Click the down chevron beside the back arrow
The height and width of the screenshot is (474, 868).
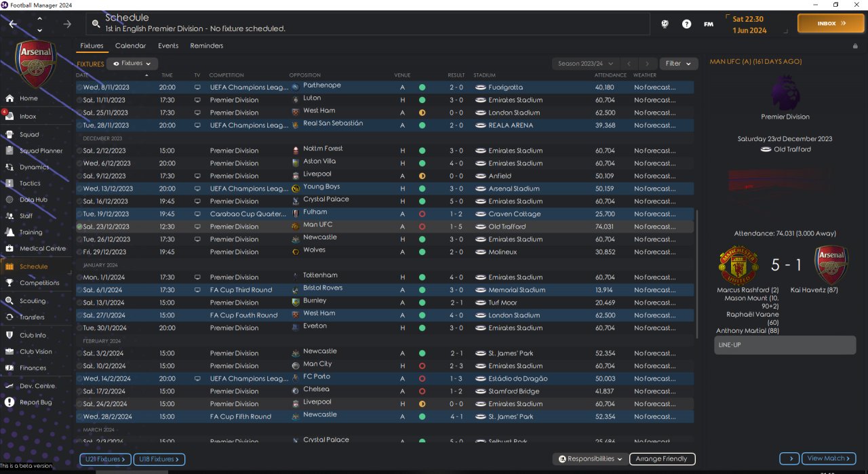[39, 30]
